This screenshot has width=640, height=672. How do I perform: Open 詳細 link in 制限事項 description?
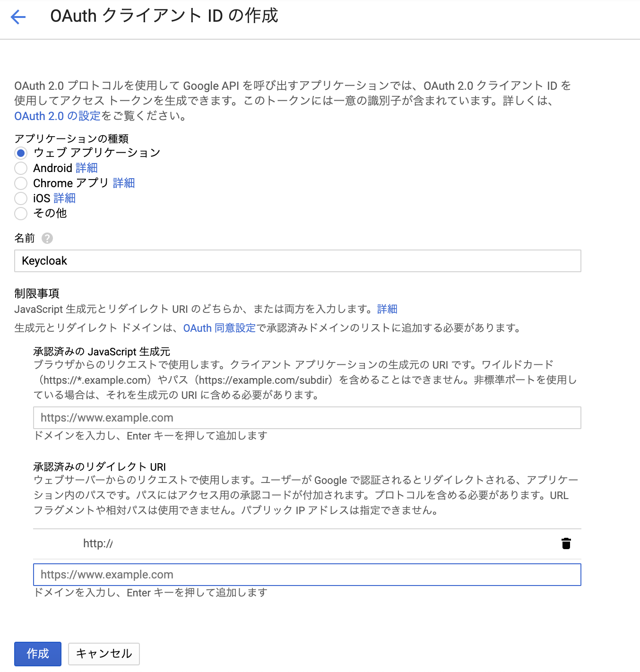pos(387,309)
